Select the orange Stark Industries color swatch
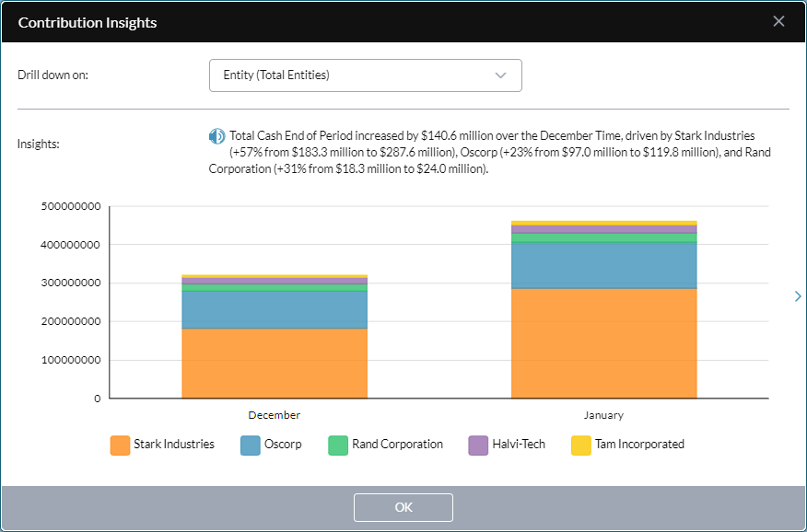Image resolution: width=807 pixels, height=532 pixels. click(122, 445)
